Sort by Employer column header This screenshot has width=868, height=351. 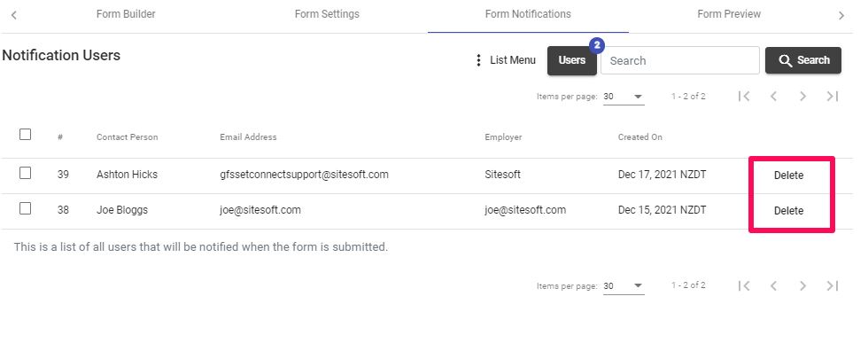coord(503,137)
